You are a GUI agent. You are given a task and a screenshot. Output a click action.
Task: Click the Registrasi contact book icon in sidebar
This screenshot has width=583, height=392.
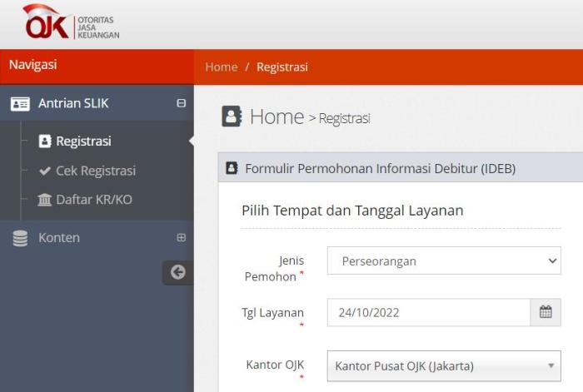(x=45, y=141)
